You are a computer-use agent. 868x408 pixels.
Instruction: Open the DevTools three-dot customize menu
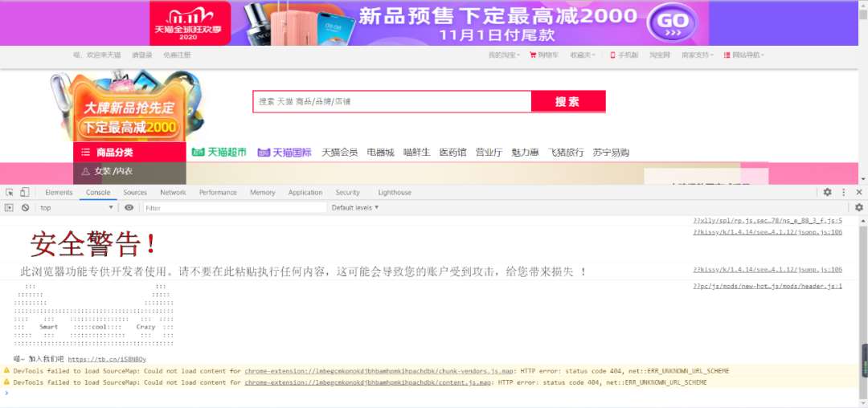click(844, 193)
